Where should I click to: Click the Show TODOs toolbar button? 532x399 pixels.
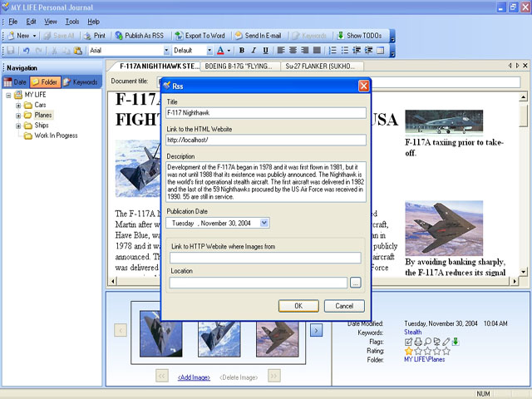(x=359, y=36)
